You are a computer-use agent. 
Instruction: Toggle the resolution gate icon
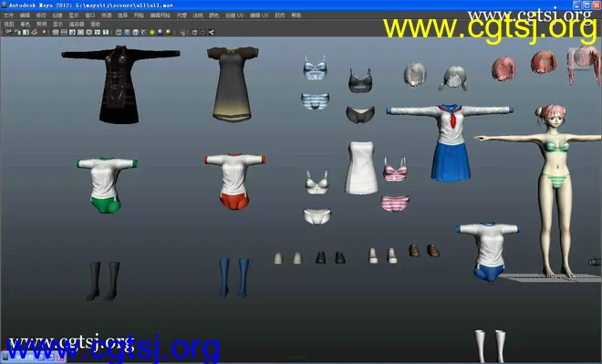click(72, 32)
